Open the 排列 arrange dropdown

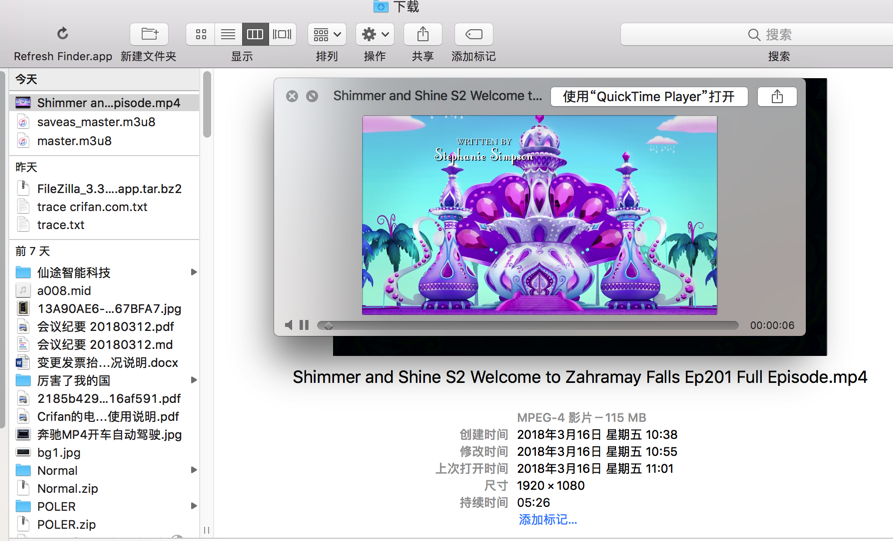[327, 34]
